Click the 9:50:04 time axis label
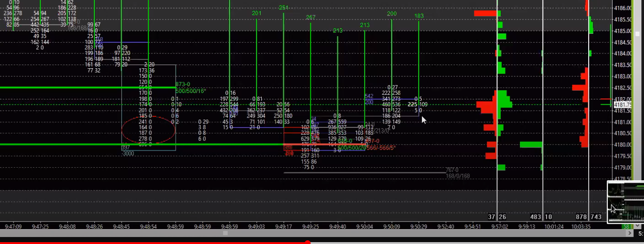644x244 pixels. tap(365, 226)
